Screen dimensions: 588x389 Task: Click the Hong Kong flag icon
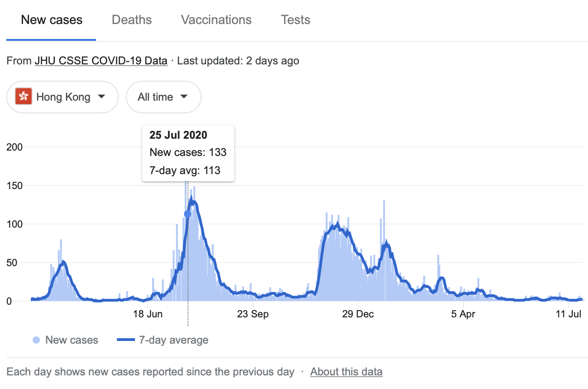point(24,97)
